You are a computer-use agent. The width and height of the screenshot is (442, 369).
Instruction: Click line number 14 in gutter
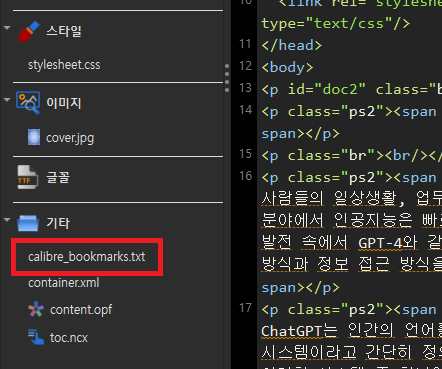tap(245, 110)
